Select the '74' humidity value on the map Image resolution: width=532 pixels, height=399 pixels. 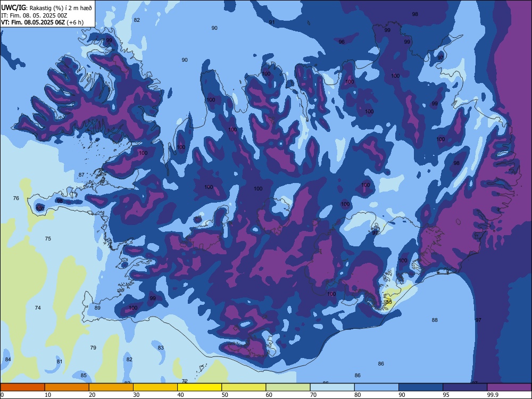(x=38, y=307)
